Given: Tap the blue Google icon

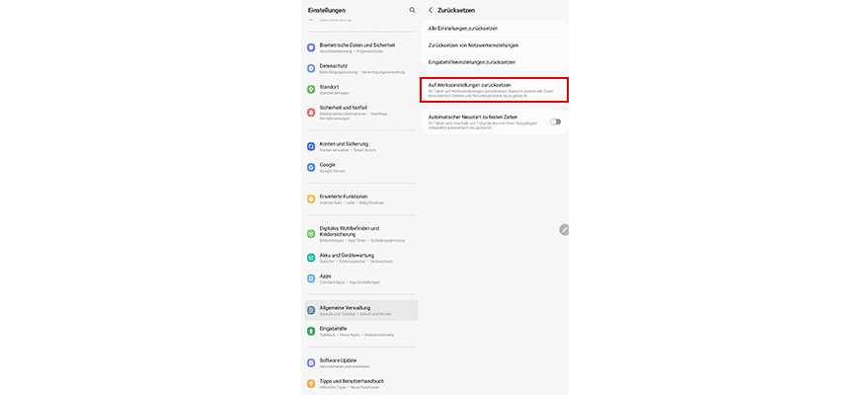Looking at the screenshot, I should pos(311,167).
